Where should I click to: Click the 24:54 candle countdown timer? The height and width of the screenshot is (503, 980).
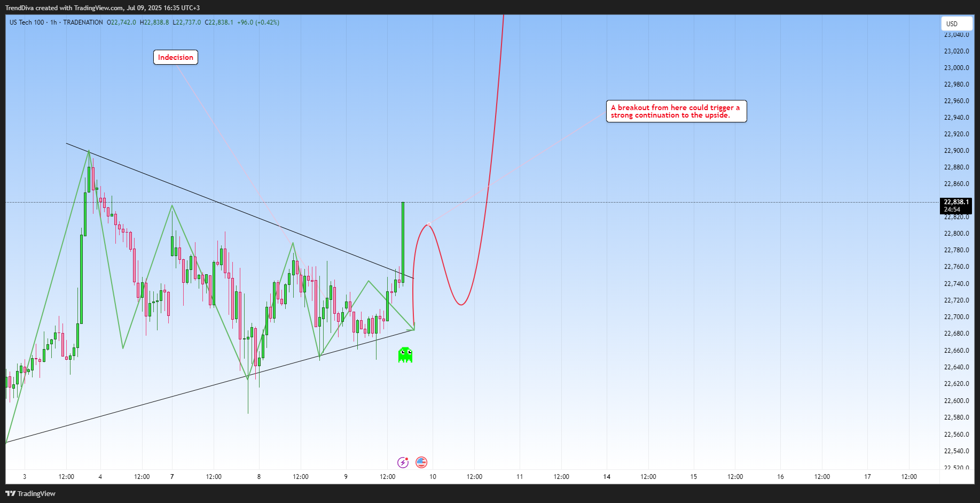click(952, 210)
